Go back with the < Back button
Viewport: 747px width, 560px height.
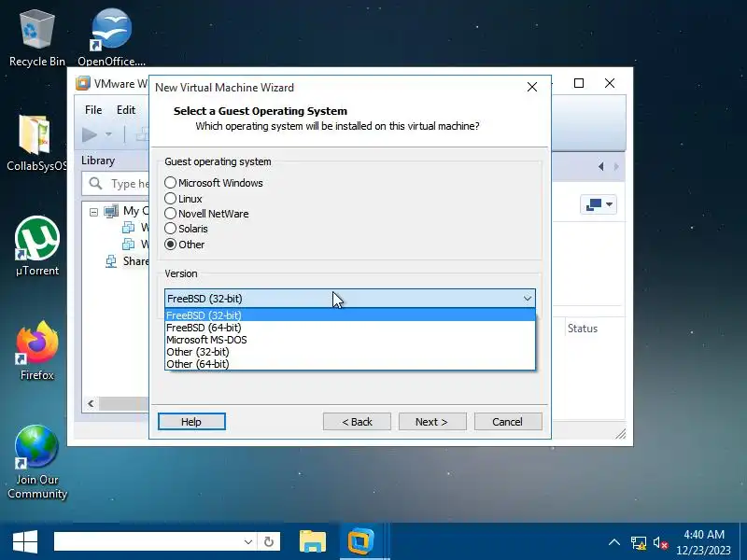(357, 422)
